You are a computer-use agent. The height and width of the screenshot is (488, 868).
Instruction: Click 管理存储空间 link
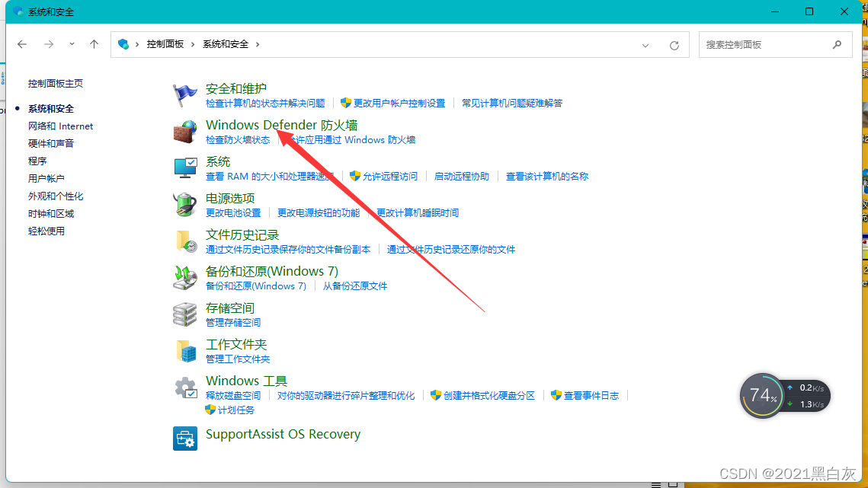(233, 323)
